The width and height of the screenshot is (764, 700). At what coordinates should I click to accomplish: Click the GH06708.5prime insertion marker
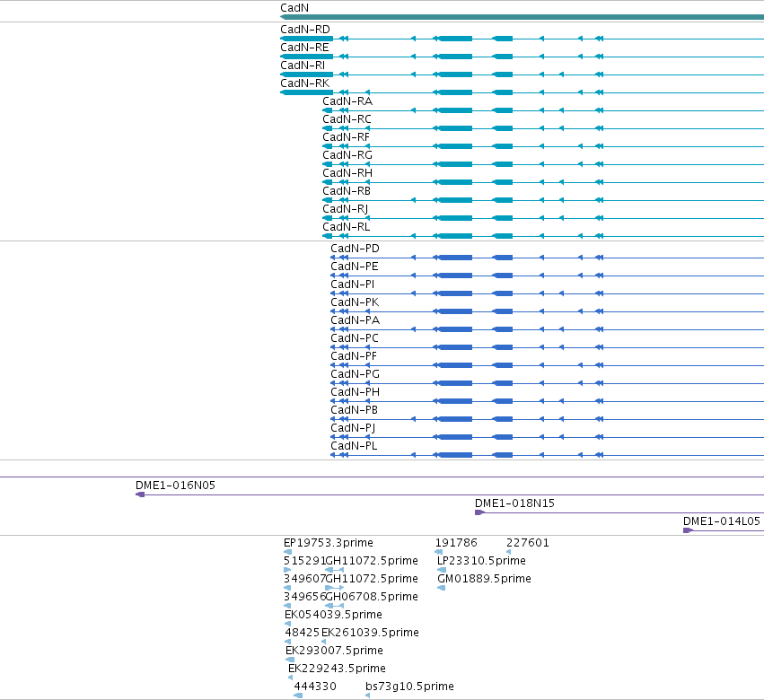point(334,606)
